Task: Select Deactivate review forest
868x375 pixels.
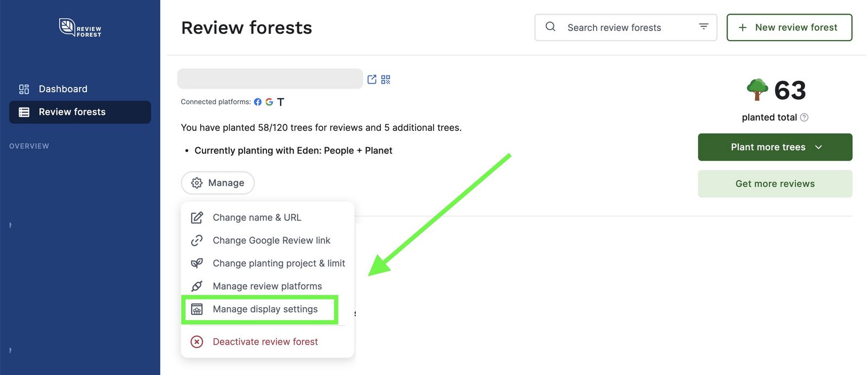Action: (265, 342)
